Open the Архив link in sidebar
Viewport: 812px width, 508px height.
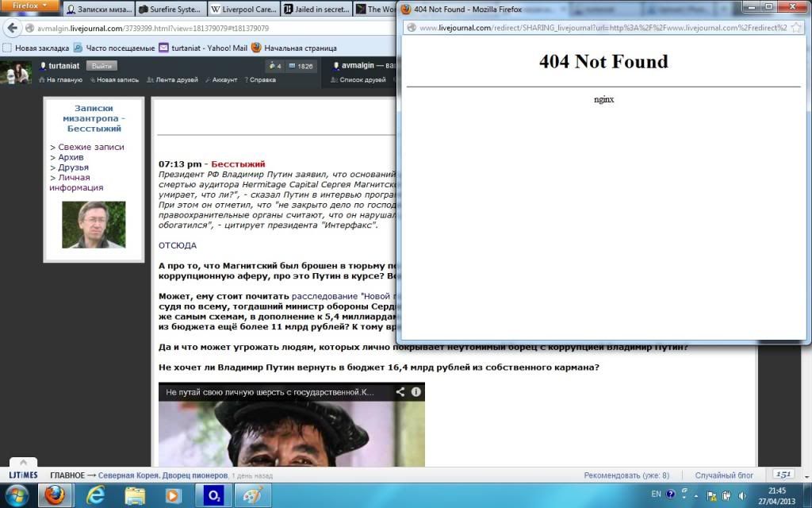click(x=71, y=157)
